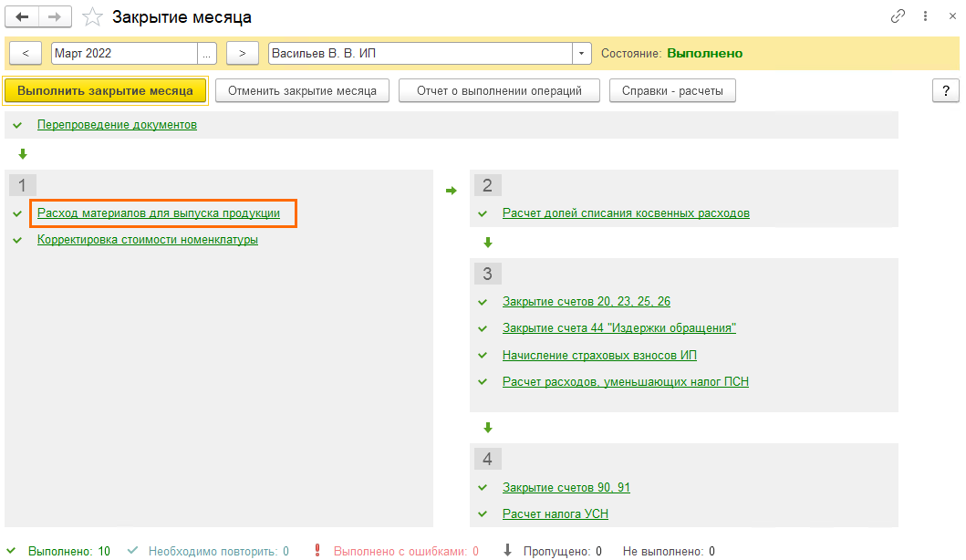Open Закрытие счетов 90, 91 link
The height and width of the screenshot is (560, 966).
point(566,487)
